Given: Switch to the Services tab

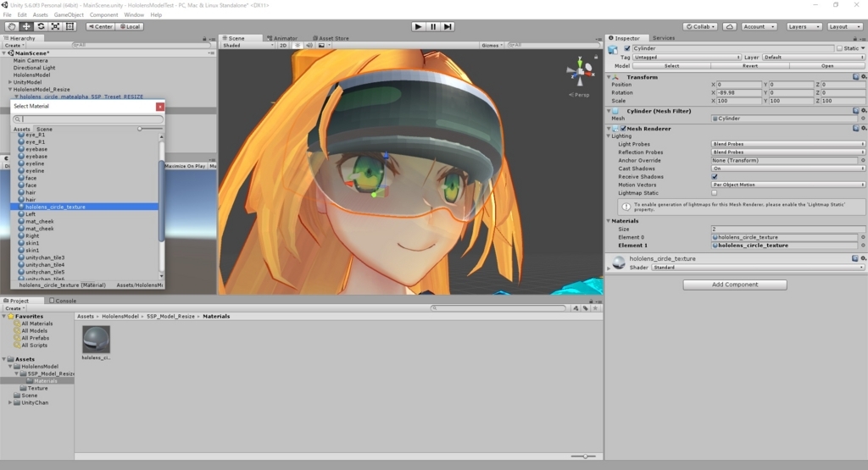Looking at the screenshot, I should pos(663,38).
